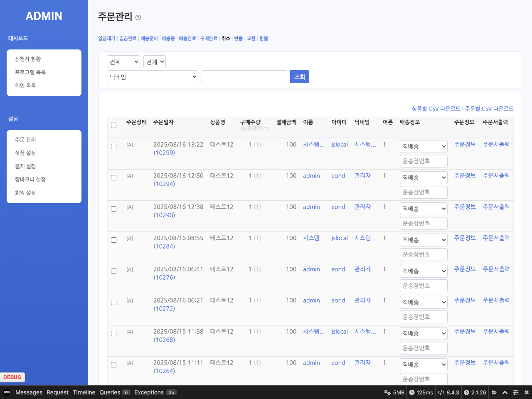Check the checkbox for order 10299
The image size is (532, 399).
click(x=113, y=147)
